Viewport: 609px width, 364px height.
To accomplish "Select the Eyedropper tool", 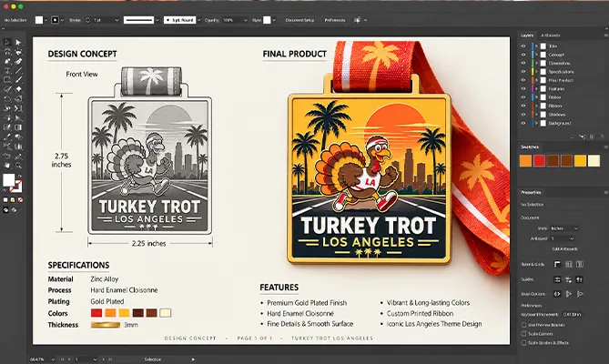I will (x=7, y=137).
